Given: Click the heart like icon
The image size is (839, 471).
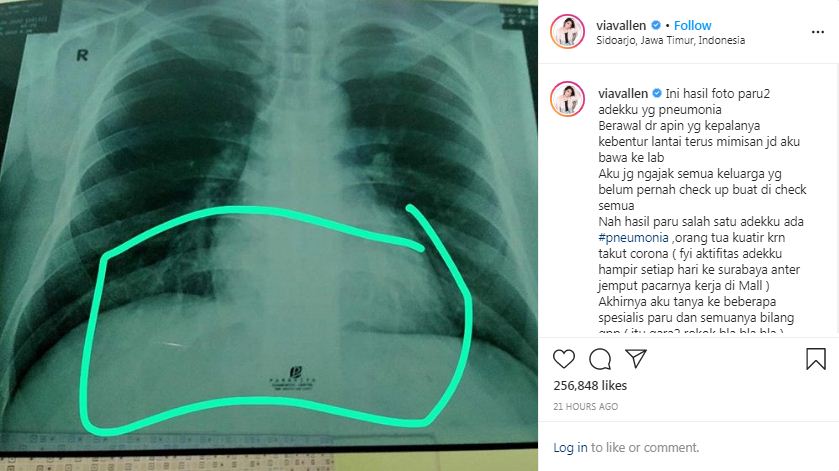Looking at the screenshot, I should pos(563,359).
